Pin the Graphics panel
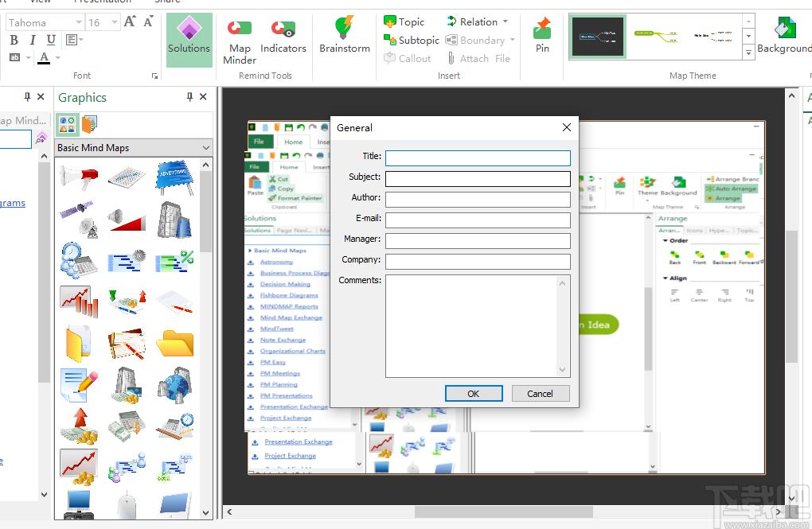Image resolution: width=812 pixels, height=529 pixels. (189, 97)
